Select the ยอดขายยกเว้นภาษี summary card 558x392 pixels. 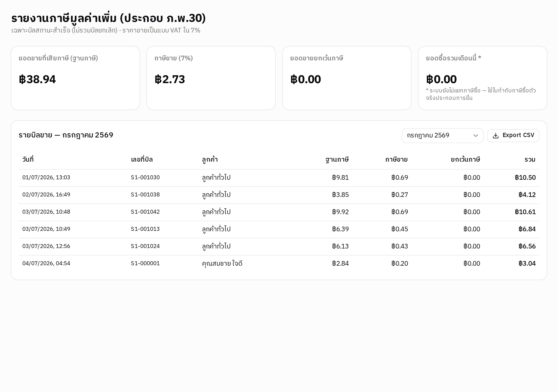347,78
